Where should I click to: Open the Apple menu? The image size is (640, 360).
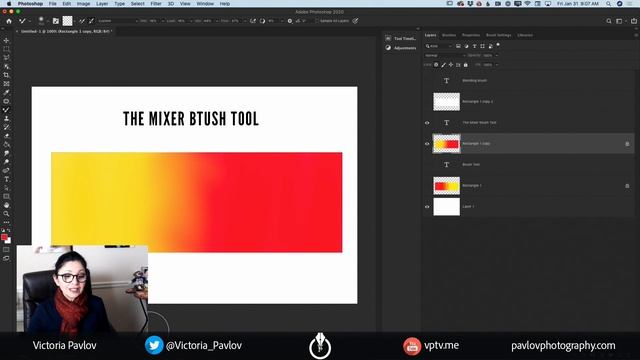(9, 4)
